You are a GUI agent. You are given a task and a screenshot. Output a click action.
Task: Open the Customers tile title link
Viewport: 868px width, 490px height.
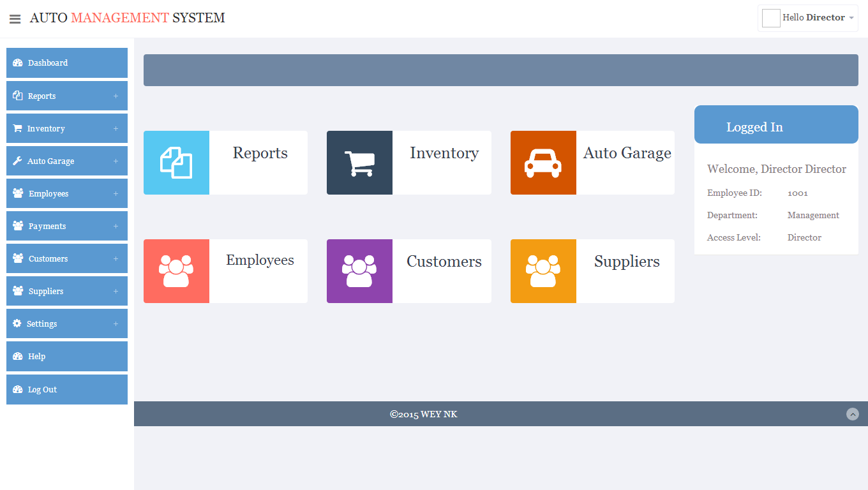[444, 262]
